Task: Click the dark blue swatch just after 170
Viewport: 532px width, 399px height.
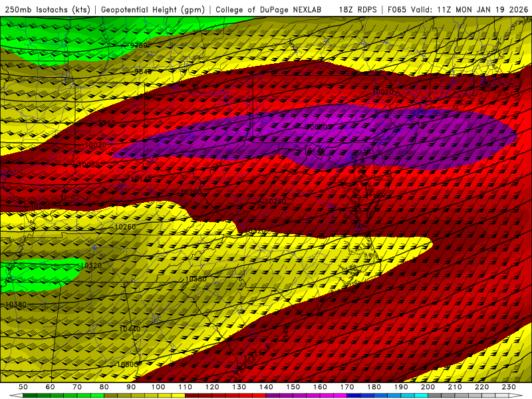Action: coord(354,396)
